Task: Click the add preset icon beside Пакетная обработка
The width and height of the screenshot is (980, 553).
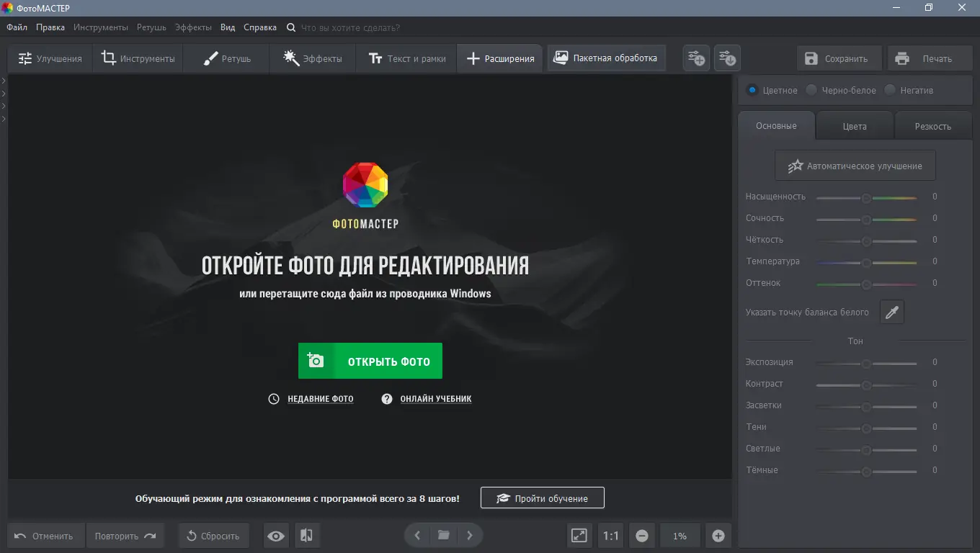Action: pos(696,58)
